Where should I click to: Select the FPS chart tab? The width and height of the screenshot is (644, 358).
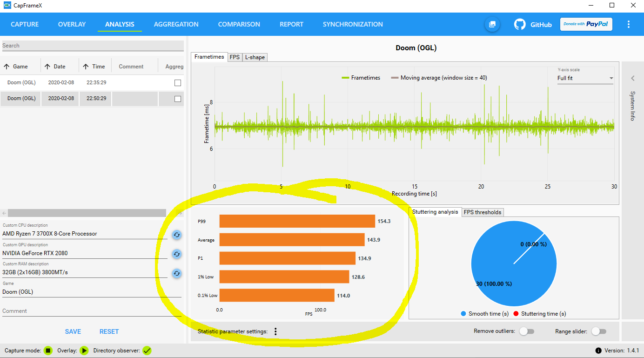point(235,57)
